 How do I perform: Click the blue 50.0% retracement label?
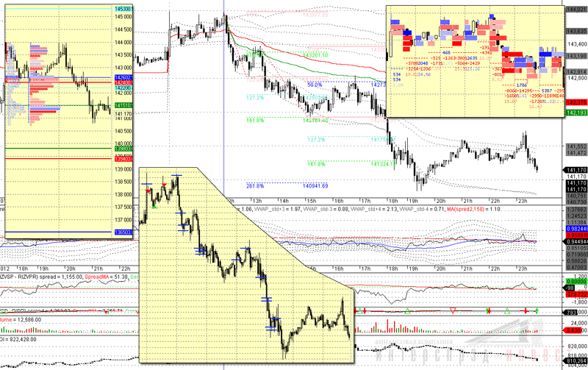click(315, 85)
